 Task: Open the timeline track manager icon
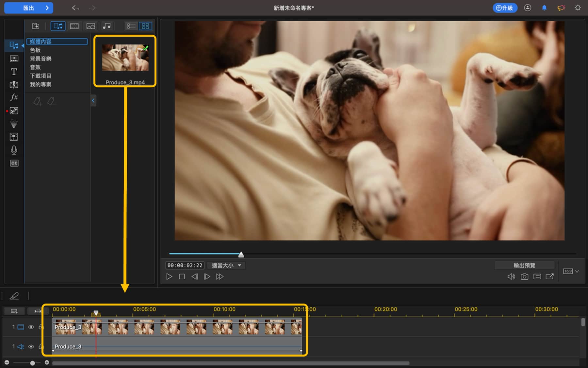[14, 311]
